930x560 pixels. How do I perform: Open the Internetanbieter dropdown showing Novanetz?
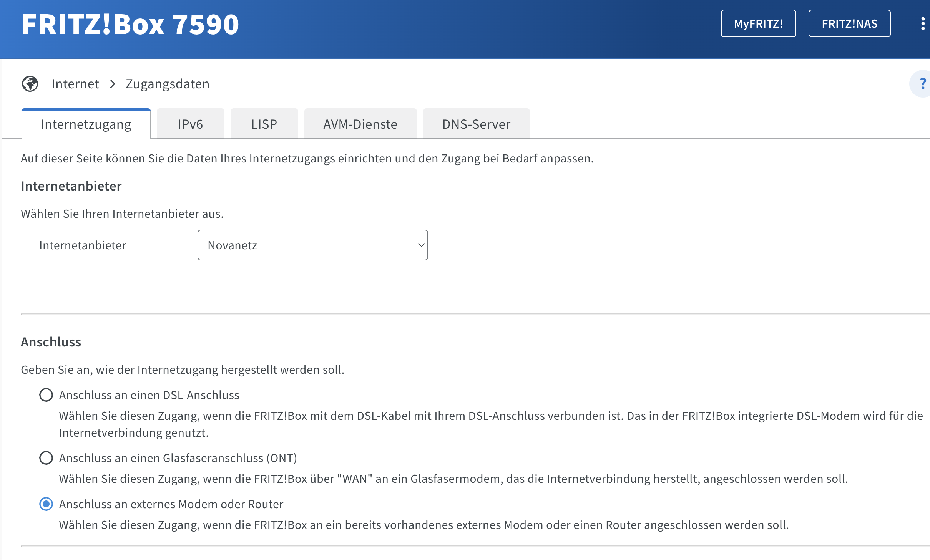(x=313, y=245)
